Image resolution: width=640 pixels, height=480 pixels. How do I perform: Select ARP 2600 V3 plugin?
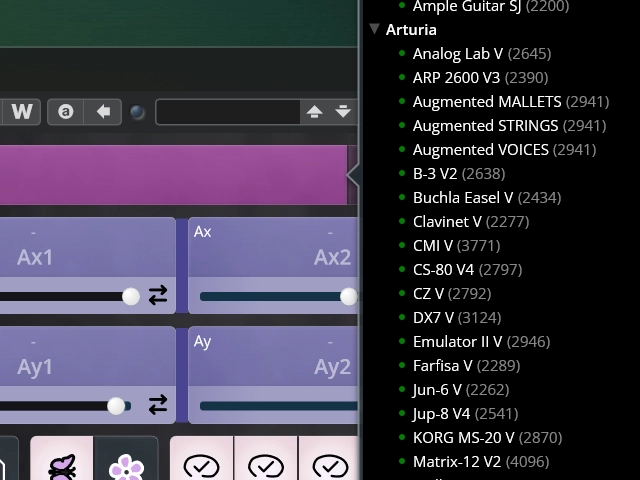coord(480,78)
